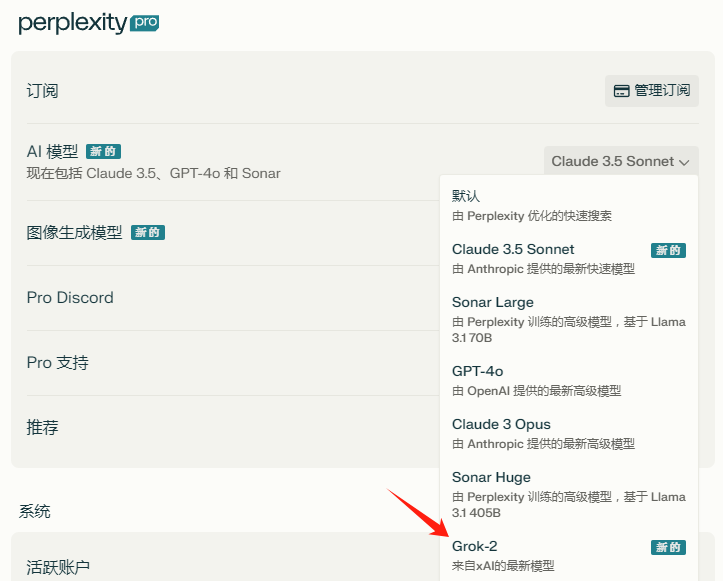
Task: Pick the Sonar Huge model option
Action: click(569, 495)
